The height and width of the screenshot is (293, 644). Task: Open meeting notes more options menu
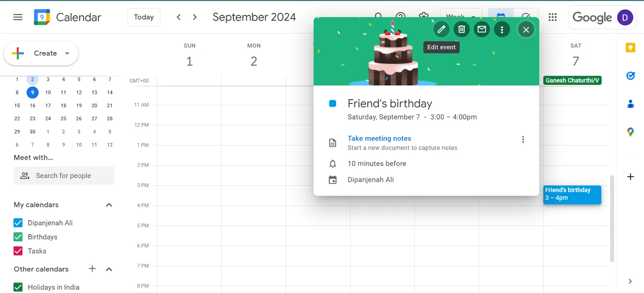[523, 139]
